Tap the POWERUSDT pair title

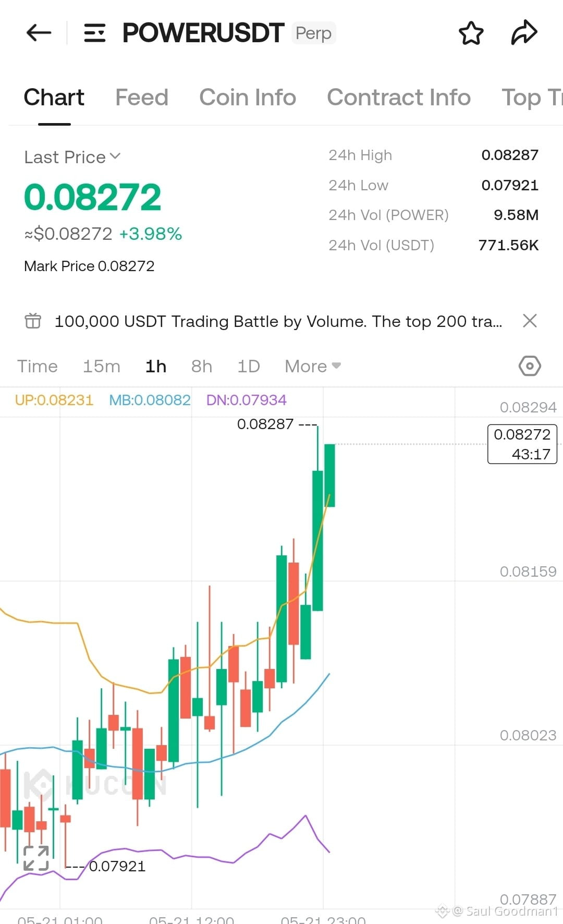pyautogui.click(x=203, y=33)
